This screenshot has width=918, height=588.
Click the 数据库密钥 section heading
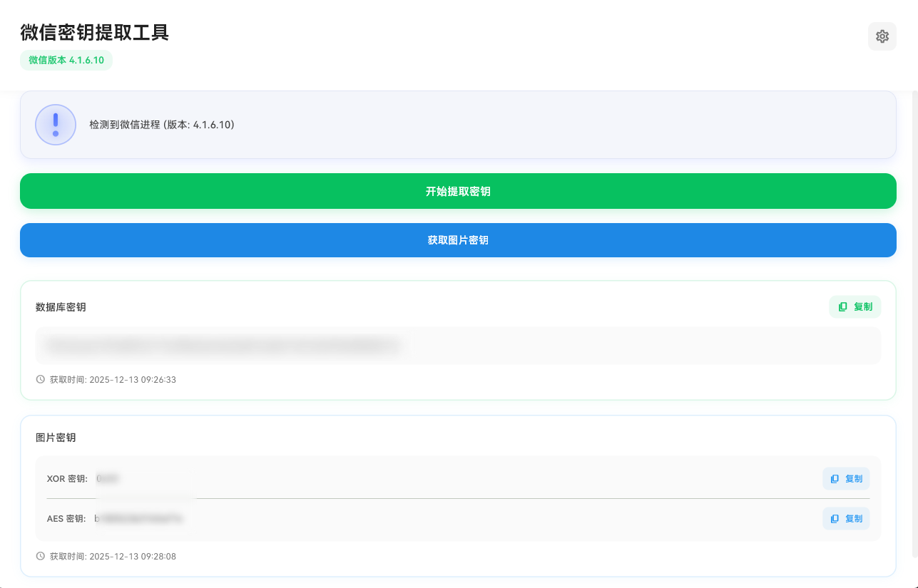click(x=61, y=307)
